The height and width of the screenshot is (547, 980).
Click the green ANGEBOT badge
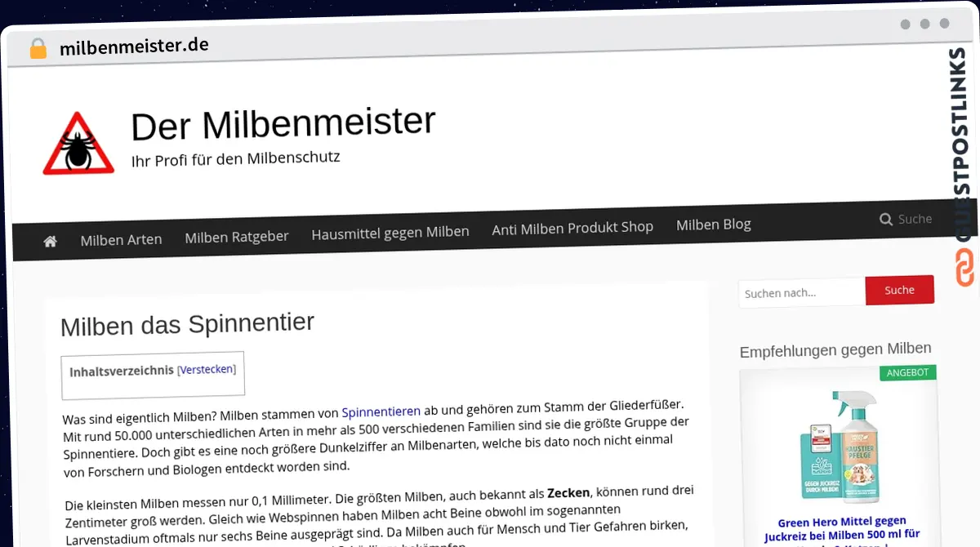coord(907,372)
